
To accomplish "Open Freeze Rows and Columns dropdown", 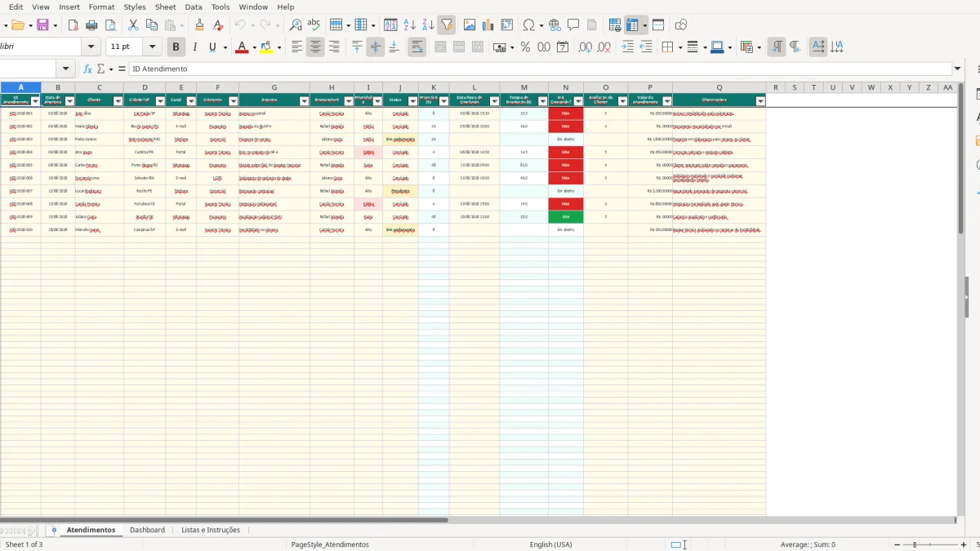I will 645,25.
